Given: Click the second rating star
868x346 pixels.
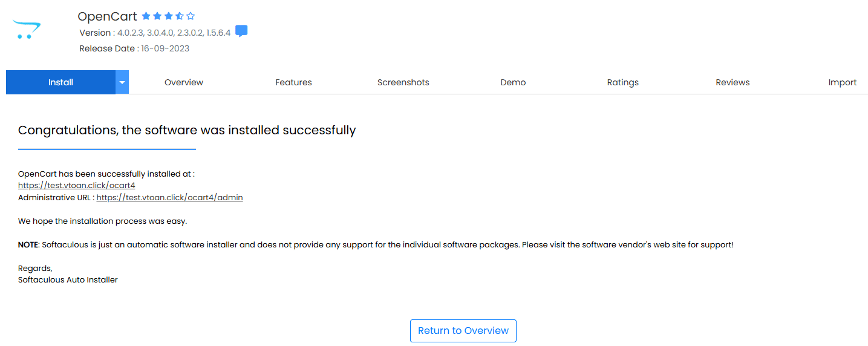Looking at the screenshot, I should pyautogui.click(x=157, y=16).
